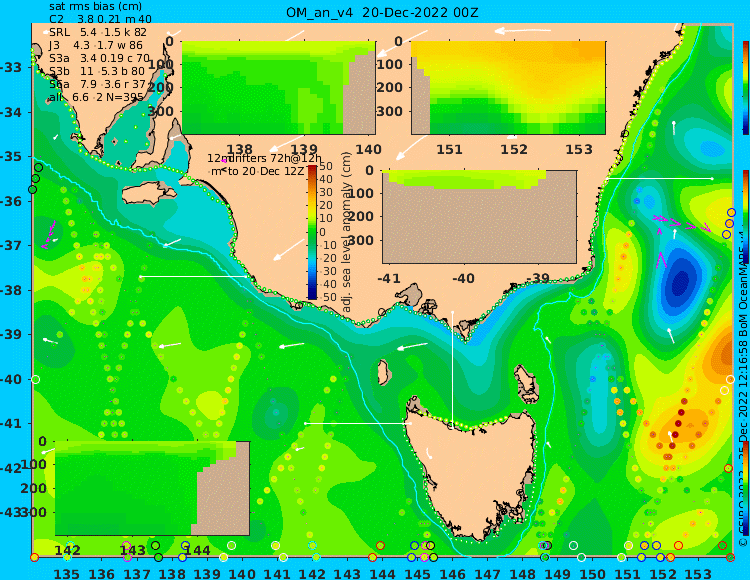Image resolution: width=750 pixels, height=580 pixels.
Task: Open the 151–153 longitude depth section inset
Action: click(x=508, y=88)
